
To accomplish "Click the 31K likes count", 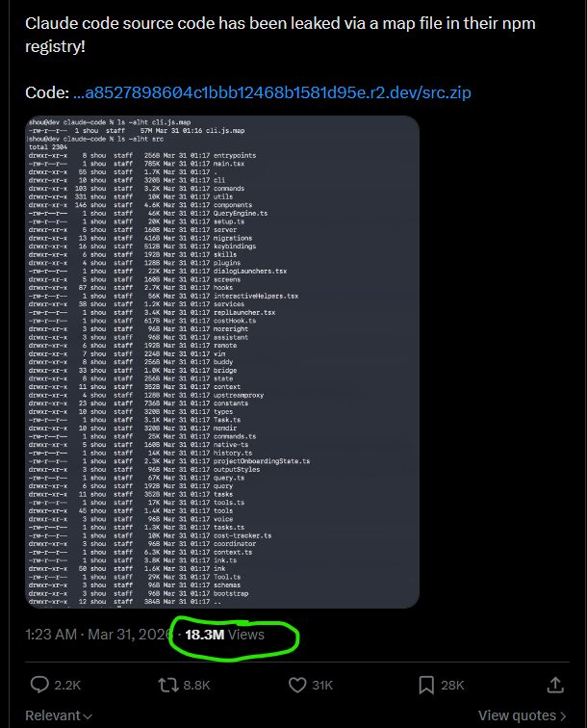I will pos(322,686).
